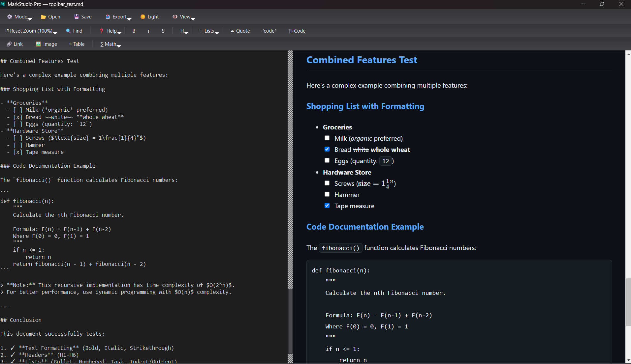This screenshot has width=631, height=364.
Task: Click the preview scrollbar down arrow
Action: pos(628,361)
